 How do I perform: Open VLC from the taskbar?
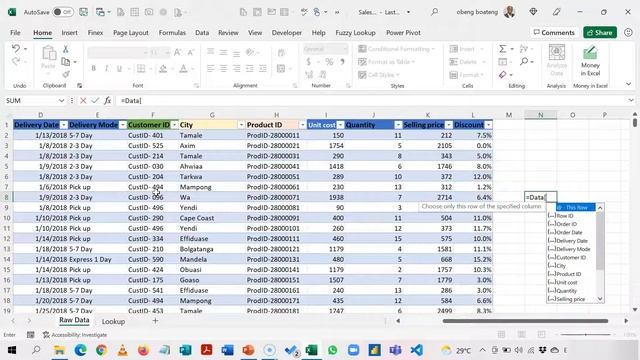[x=122, y=350]
